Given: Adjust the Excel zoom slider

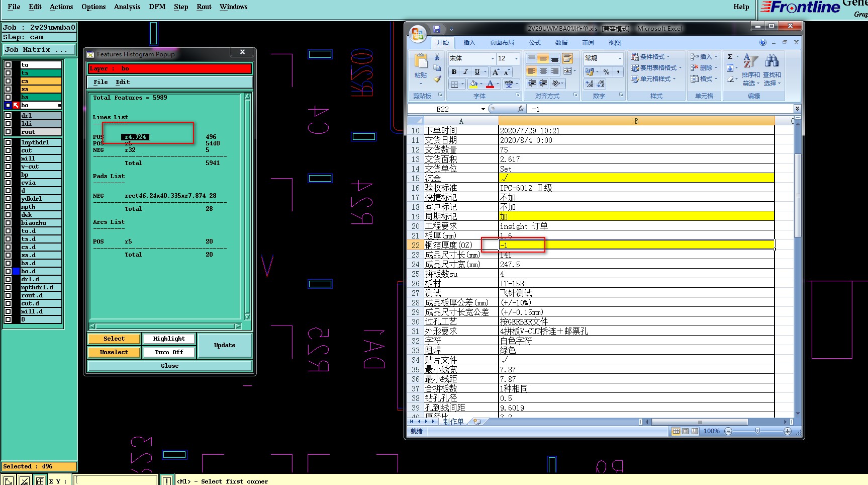Looking at the screenshot, I should (757, 431).
